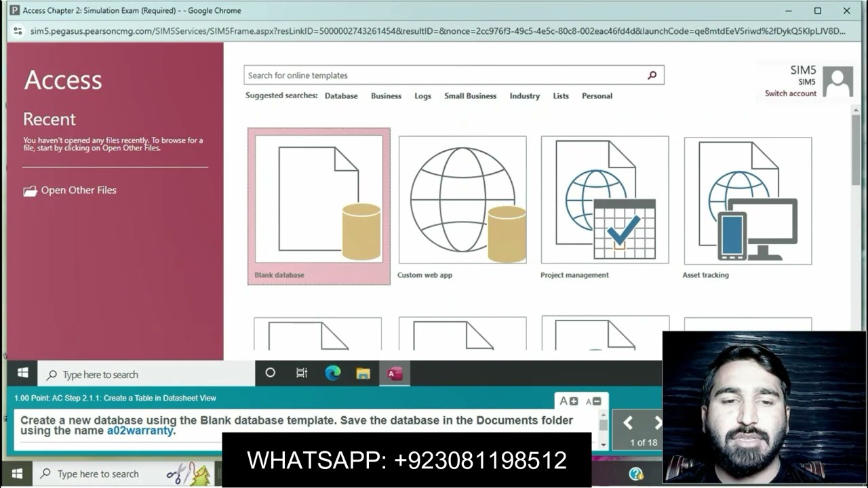Click the AC Step 2.1.1 task title

pos(115,398)
